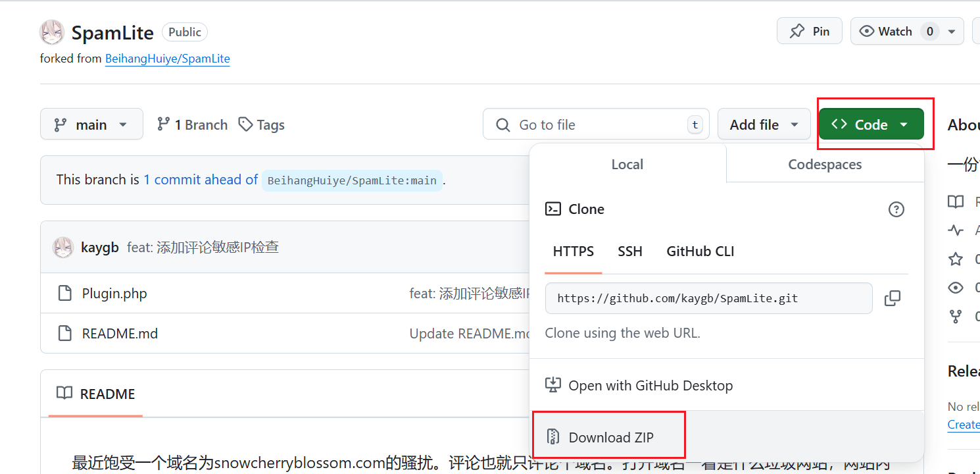This screenshot has height=474, width=980.
Task: Click the eye icon in Watch button
Action: [x=867, y=31]
